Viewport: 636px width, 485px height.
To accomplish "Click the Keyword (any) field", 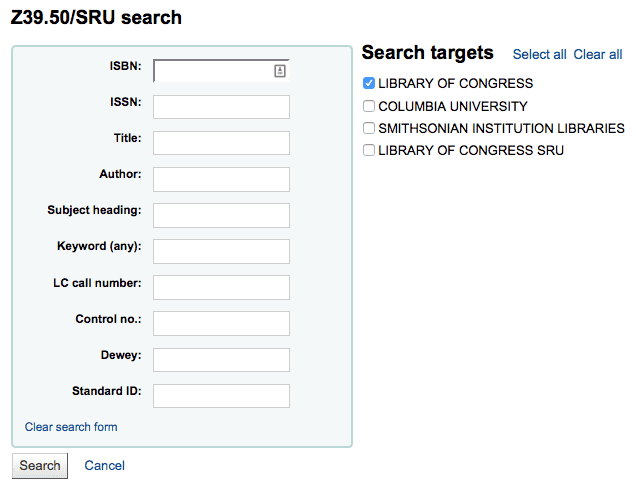I will [x=221, y=251].
